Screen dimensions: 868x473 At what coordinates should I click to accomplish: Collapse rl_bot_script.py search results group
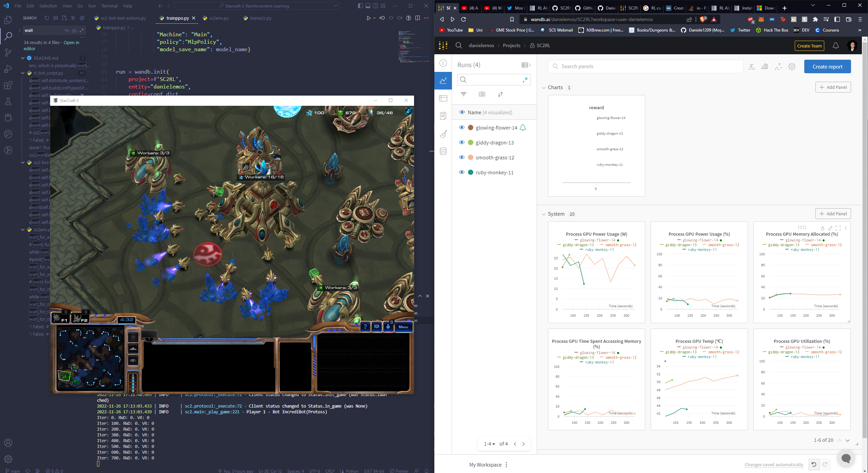tap(23, 73)
